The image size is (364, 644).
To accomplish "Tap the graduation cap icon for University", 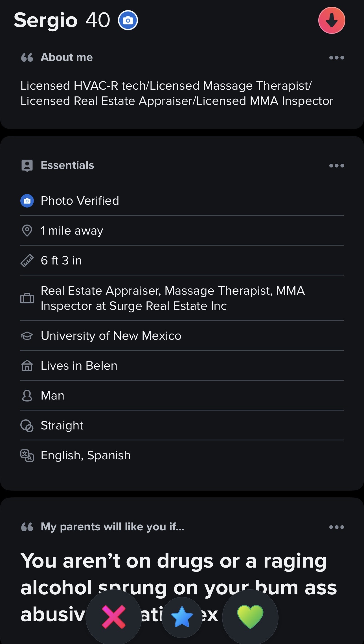I will [x=27, y=336].
